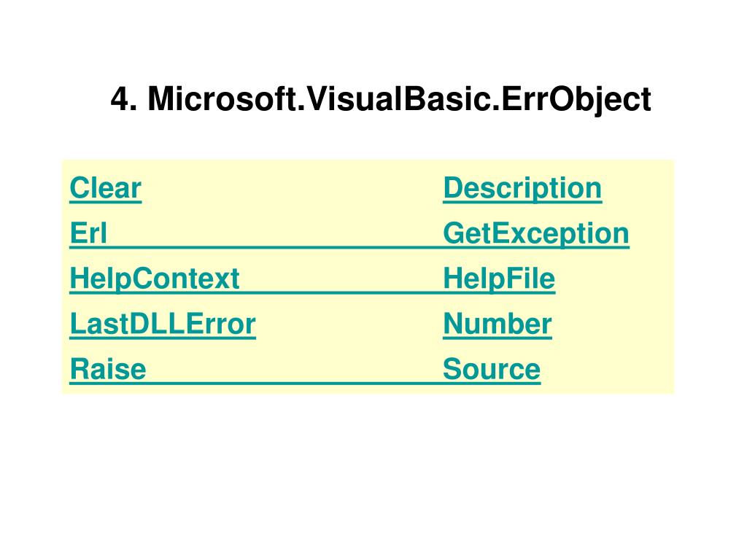Click the Microsoft.VisualBasic.ErrObject slide title
747x560 pixels.
[x=381, y=100]
